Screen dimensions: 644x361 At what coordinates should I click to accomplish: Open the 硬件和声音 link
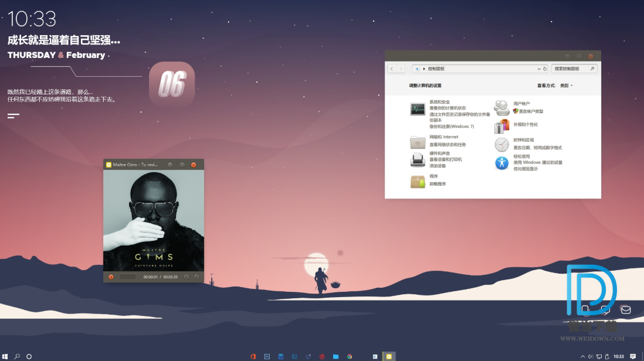[439, 153]
